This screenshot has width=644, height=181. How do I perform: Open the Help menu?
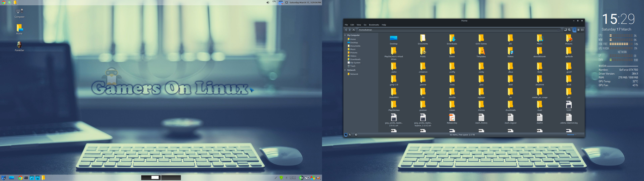click(x=384, y=25)
